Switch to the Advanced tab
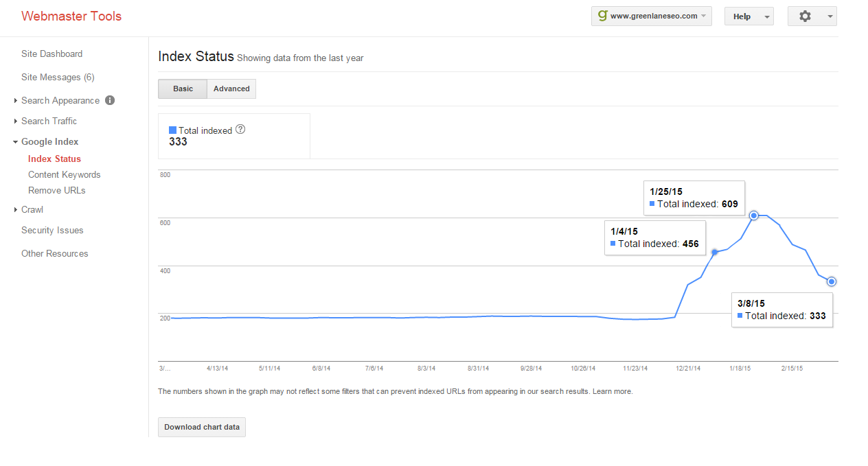 [231, 89]
